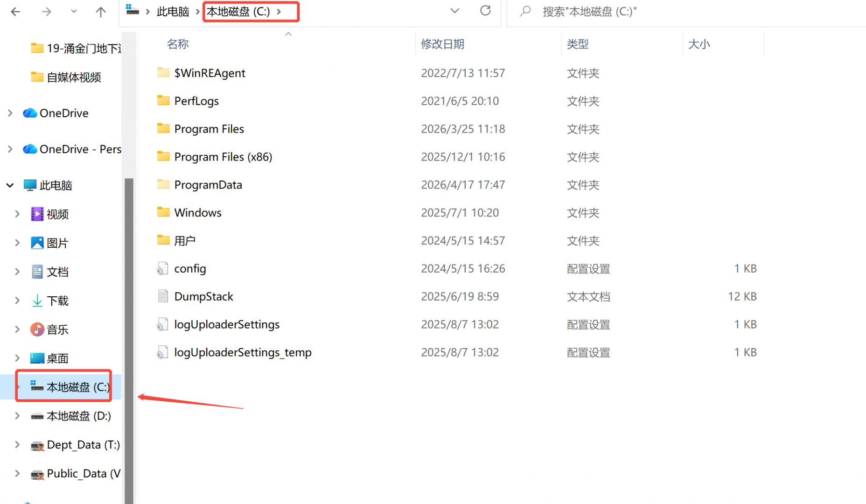Expand the 视频 folder tree node
Image resolution: width=866 pixels, height=504 pixels.
17,214
